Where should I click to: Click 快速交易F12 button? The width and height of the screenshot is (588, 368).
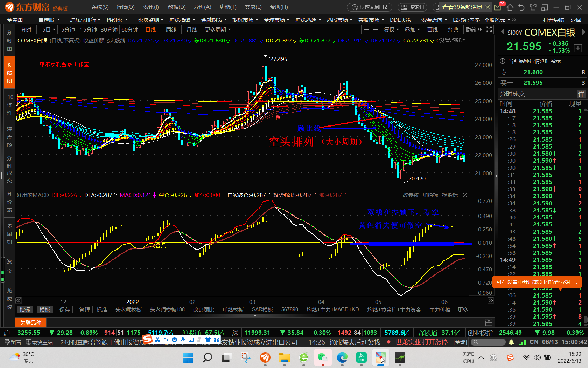click(370, 7)
